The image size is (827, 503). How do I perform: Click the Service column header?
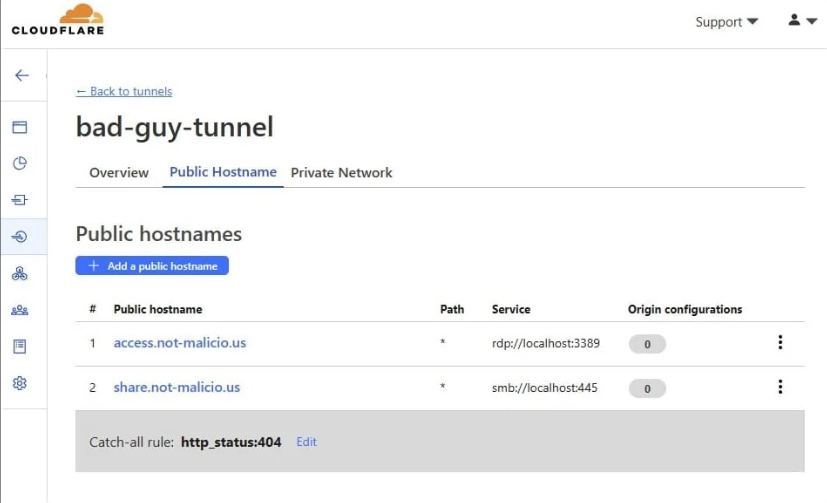coord(511,309)
